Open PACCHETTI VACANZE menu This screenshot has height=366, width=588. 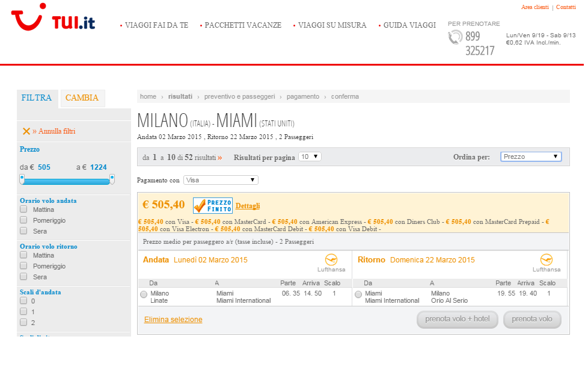click(243, 25)
